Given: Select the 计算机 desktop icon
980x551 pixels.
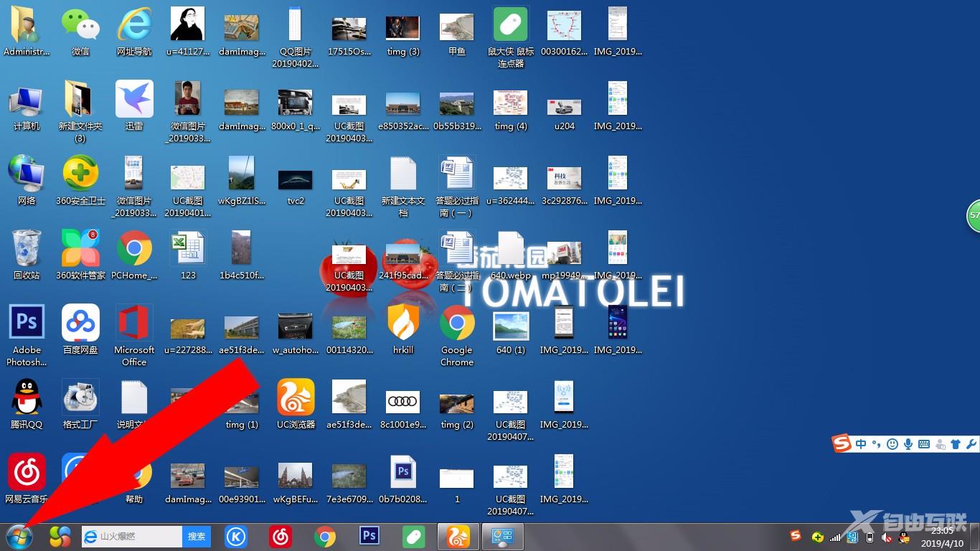Looking at the screenshot, I should click(27, 107).
